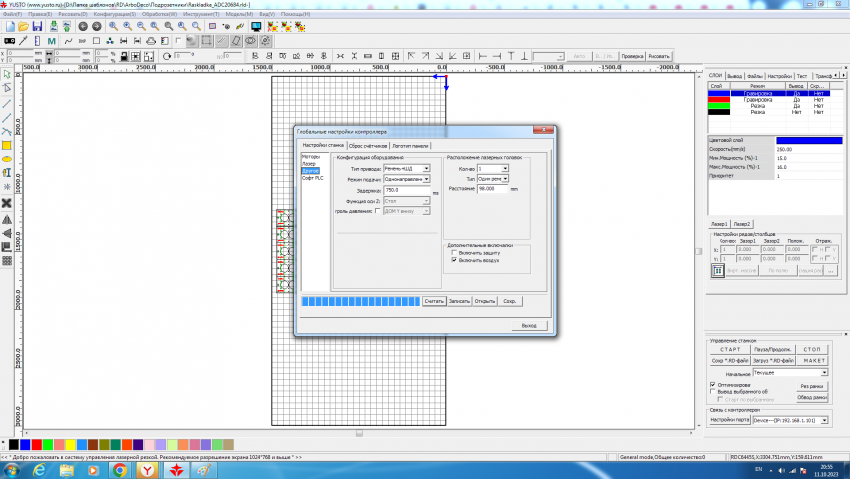Enable the 'Включить защиту' checkbox
This screenshot has height=479, width=850.
453,253
